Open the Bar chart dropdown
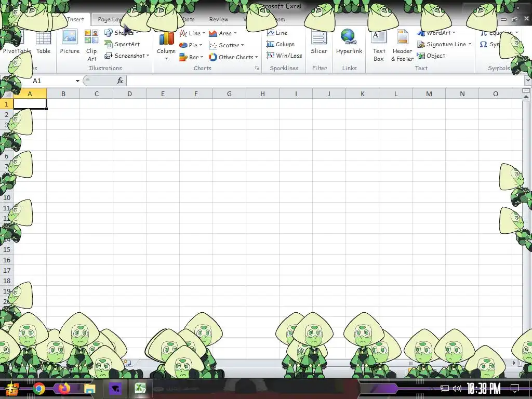Viewport: 532px width, 399px height. (191, 57)
